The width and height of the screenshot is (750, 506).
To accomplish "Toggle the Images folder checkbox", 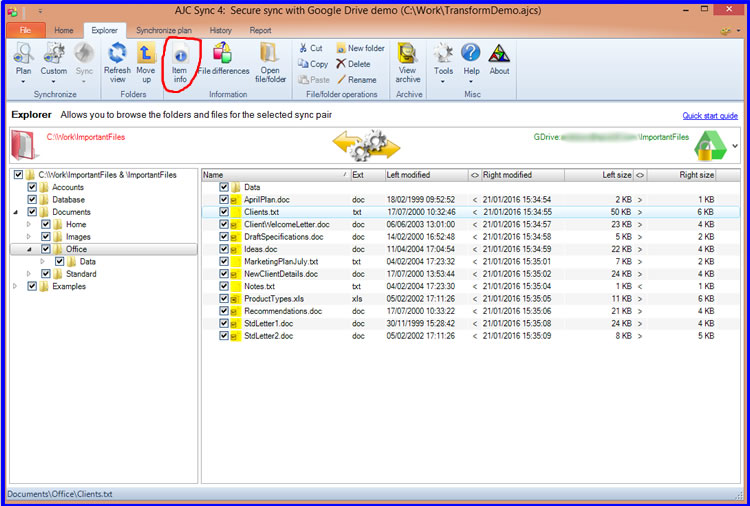I will coord(46,237).
